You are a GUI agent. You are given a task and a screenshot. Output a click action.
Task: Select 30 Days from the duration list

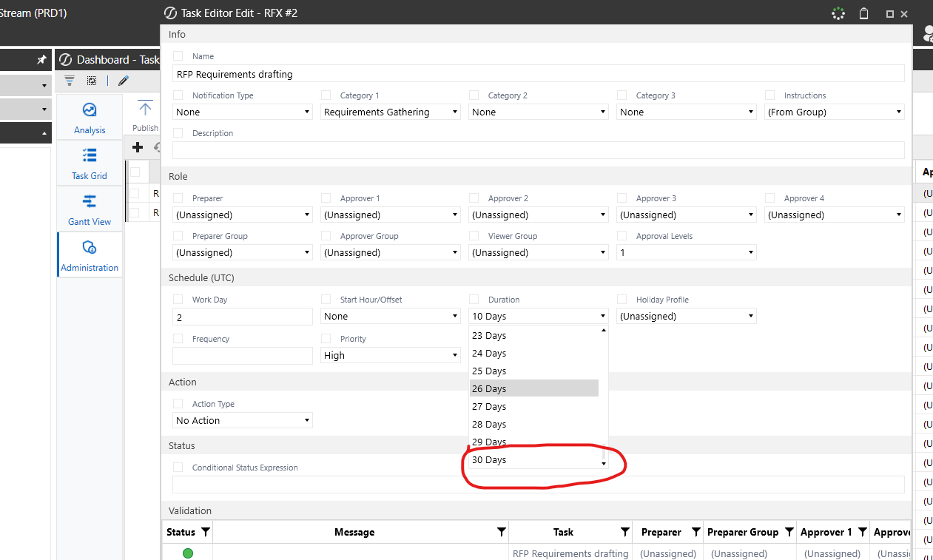(x=489, y=460)
